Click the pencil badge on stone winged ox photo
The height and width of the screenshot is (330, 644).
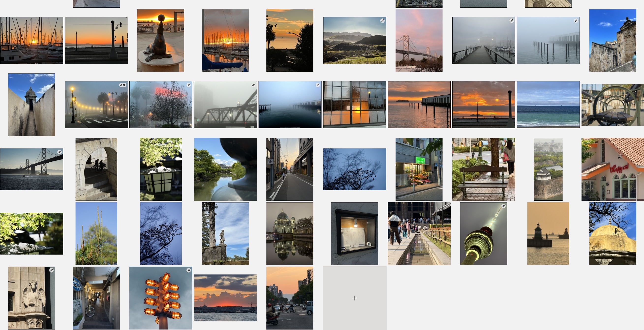point(51,270)
